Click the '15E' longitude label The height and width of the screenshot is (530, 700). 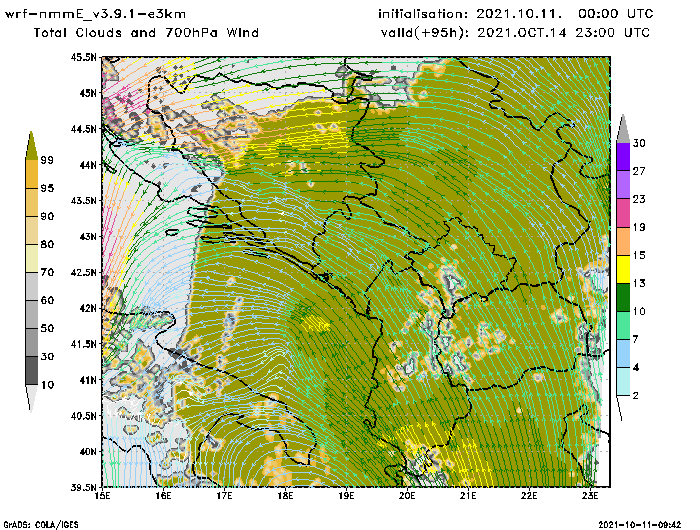point(103,496)
